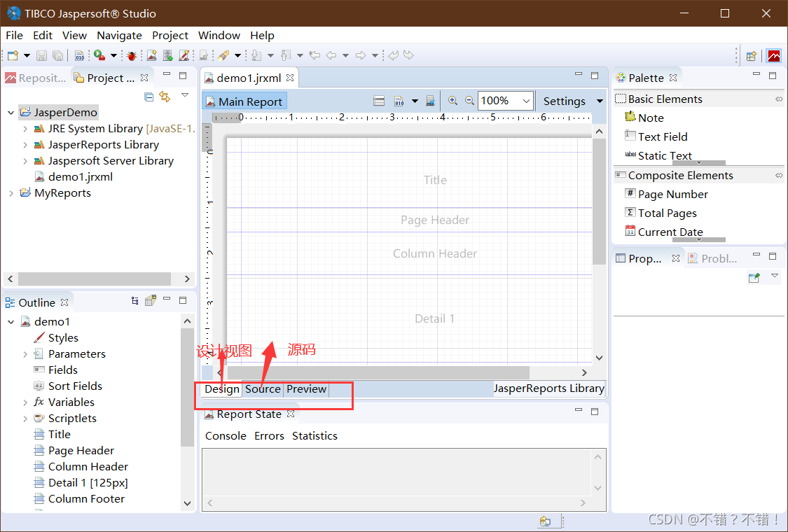The height and width of the screenshot is (532, 788).
Task: Click the new data adapter icon
Action: click(x=168, y=55)
